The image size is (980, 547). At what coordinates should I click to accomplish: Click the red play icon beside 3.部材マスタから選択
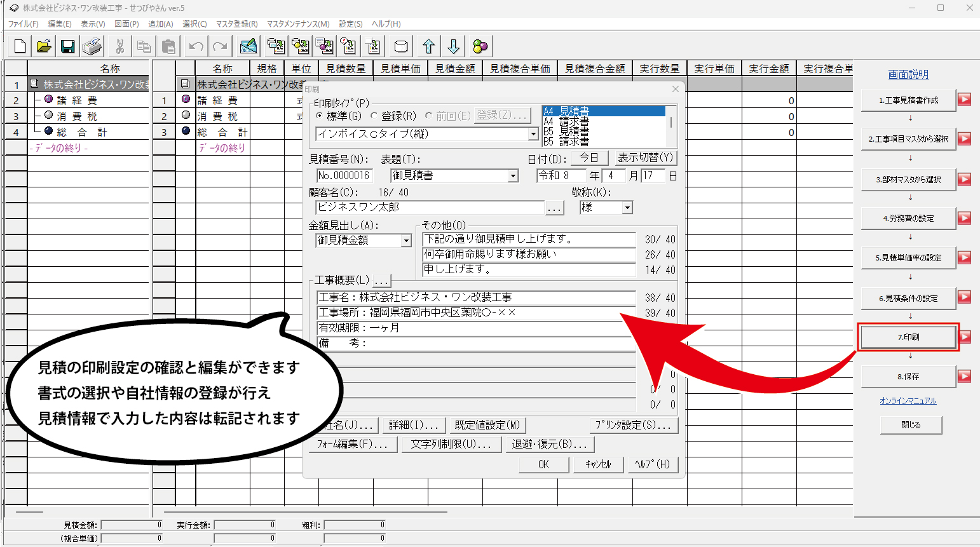(965, 179)
